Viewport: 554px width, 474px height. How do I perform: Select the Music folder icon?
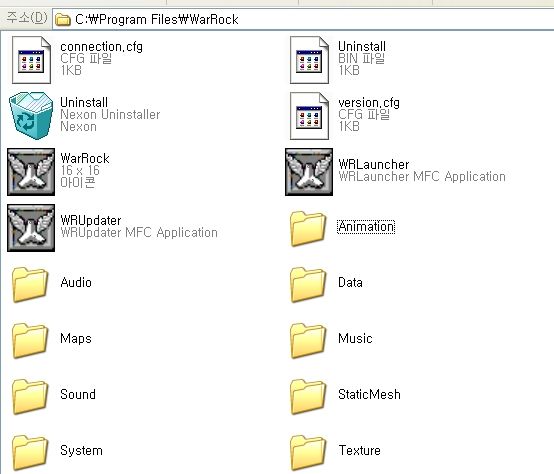[308, 340]
